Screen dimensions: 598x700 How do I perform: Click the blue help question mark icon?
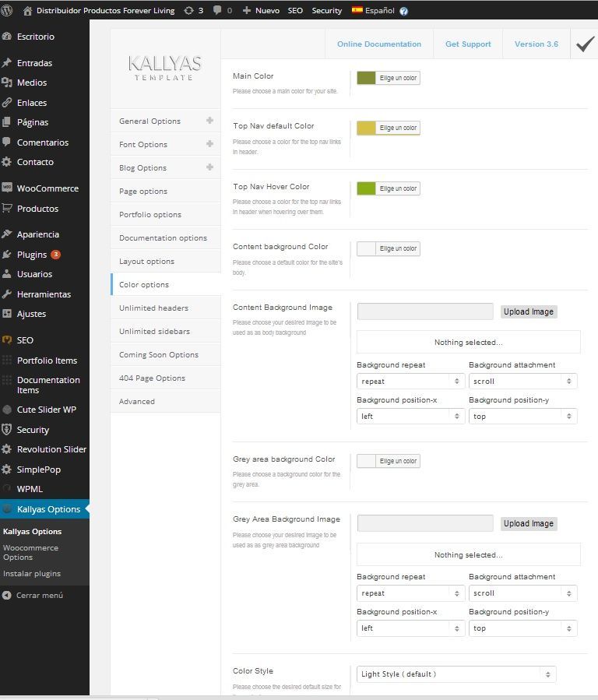(x=403, y=11)
